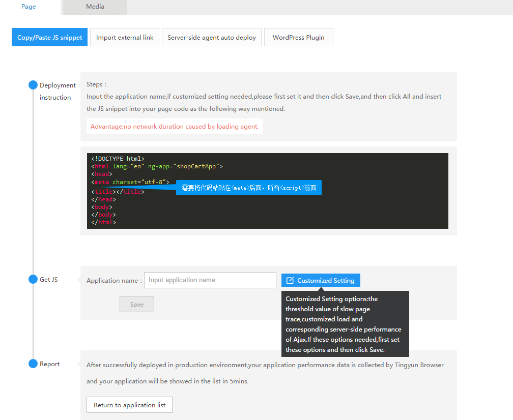Open the WordPress Plugin option
The height and width of the screenshot is (420, 513).
[298, 37]
